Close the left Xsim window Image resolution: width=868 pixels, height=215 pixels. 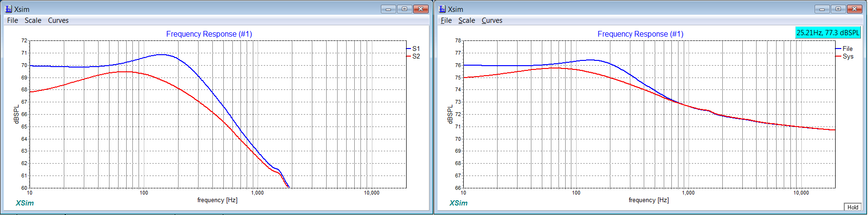click(x=421, y=9)
